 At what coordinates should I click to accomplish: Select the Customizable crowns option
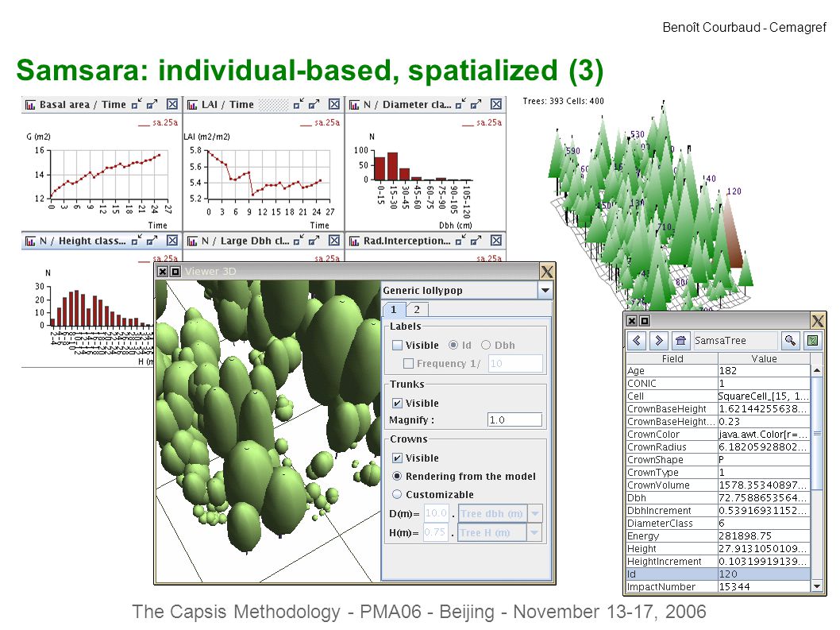397,494
